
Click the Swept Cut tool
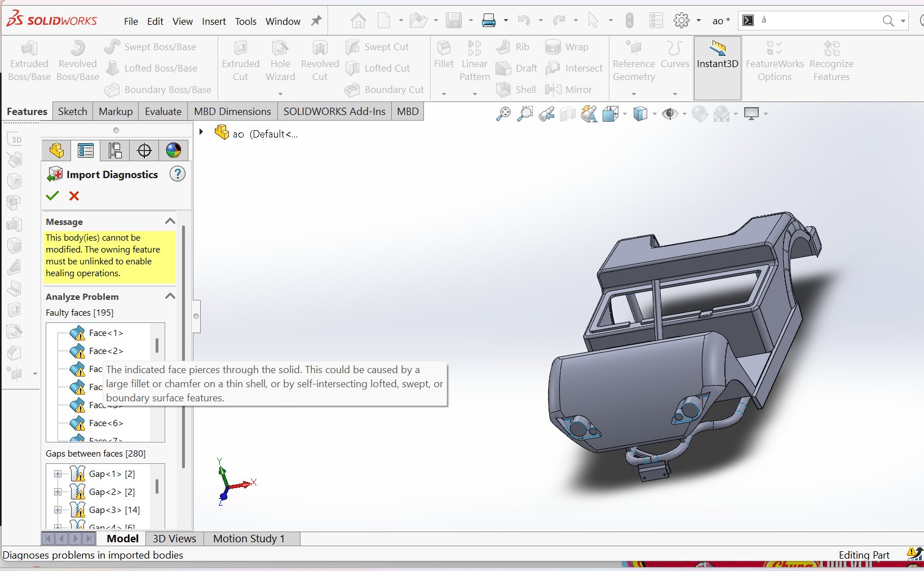pyautogui.click(x=377, y=47)
